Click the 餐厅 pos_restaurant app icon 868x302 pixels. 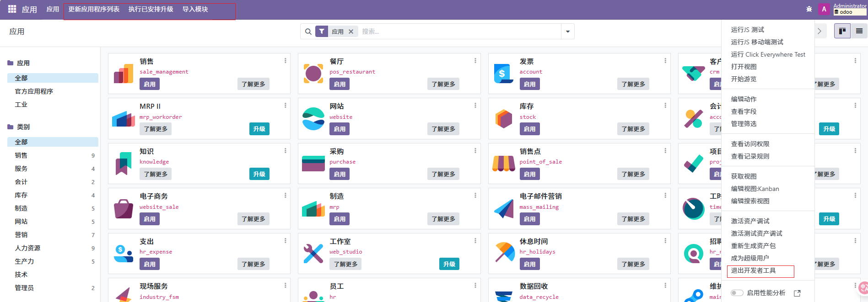click(313, 73)
